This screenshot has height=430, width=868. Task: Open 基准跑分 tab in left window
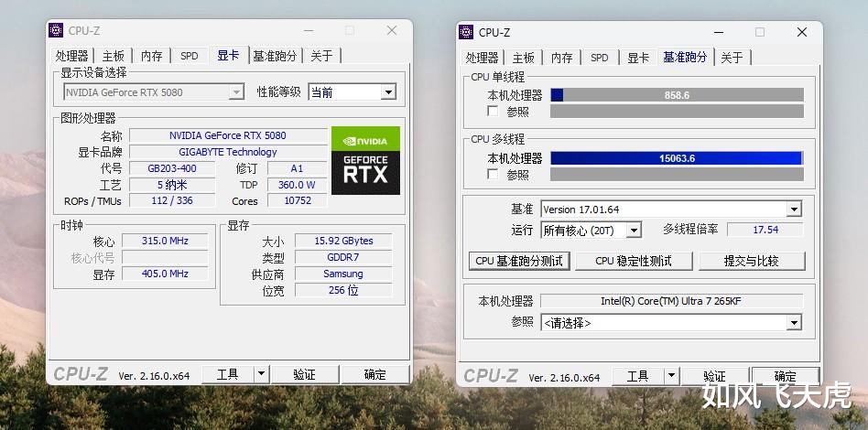click(x=275, y=56)
